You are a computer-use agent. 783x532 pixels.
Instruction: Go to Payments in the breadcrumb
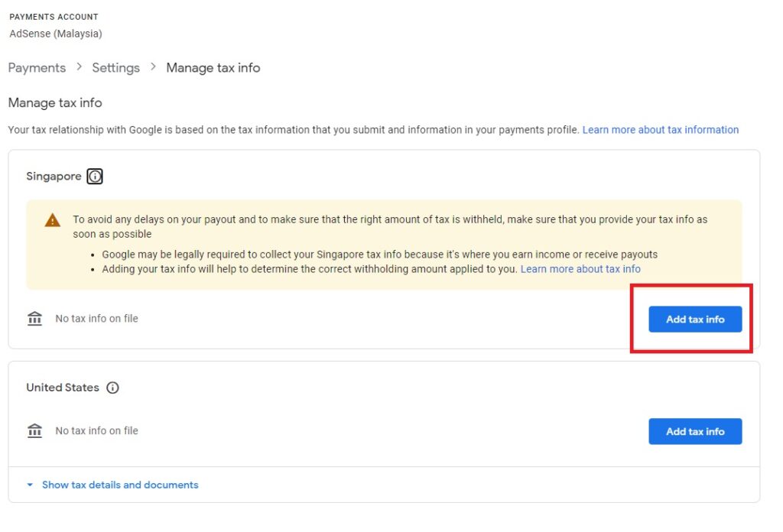point(37,68)
